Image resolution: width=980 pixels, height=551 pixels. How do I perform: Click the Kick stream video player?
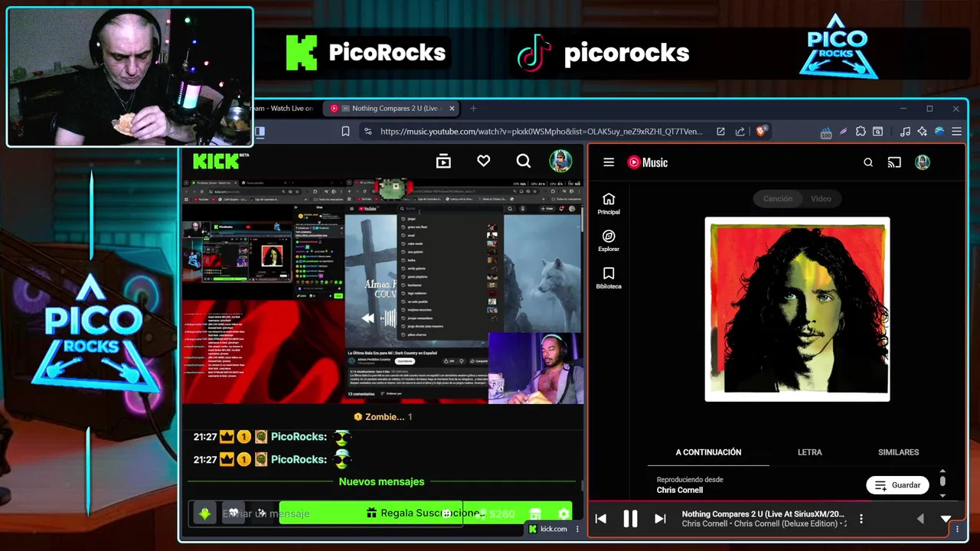pyautogui.click(x=382, y=292)
